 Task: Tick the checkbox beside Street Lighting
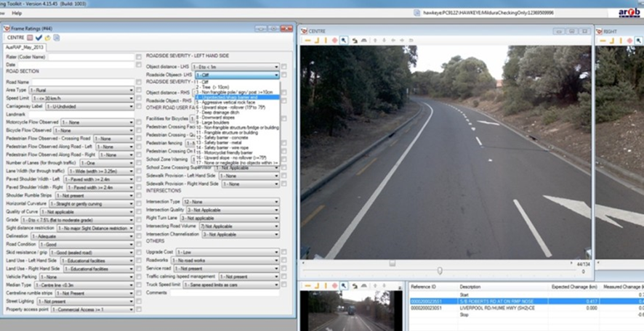pyautogui.click(x=139, y=301)
